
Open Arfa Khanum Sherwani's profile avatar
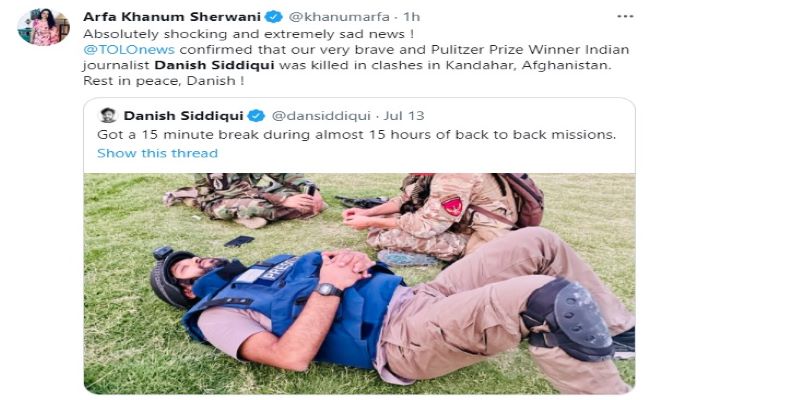tap(43, 27)
